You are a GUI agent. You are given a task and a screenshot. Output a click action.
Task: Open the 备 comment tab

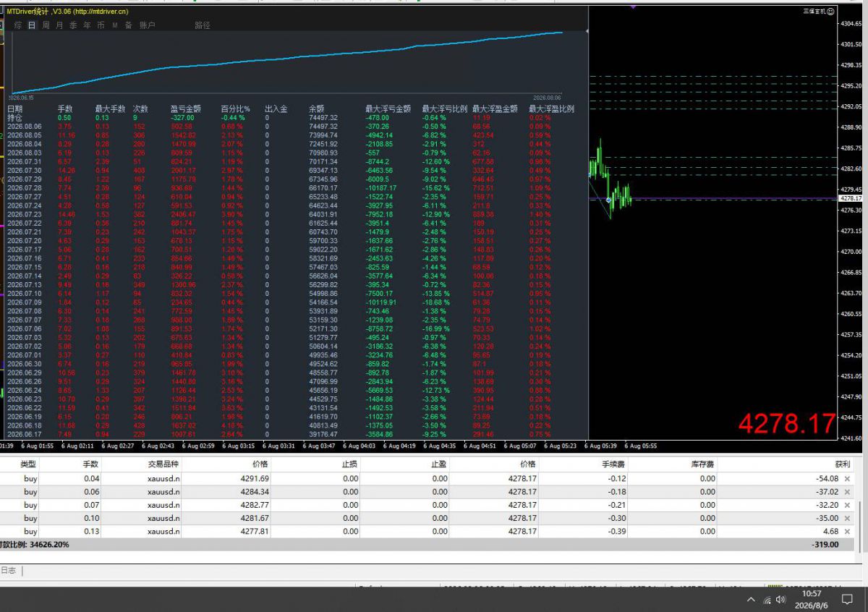coord(128,25)
